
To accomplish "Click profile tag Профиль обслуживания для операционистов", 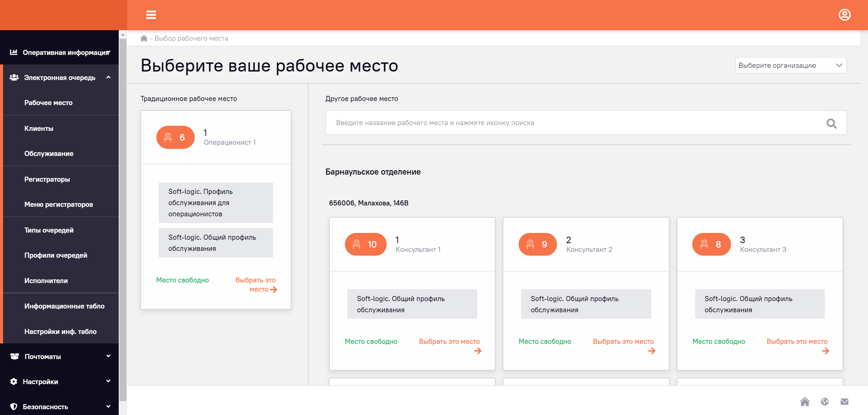I will 216,203.
